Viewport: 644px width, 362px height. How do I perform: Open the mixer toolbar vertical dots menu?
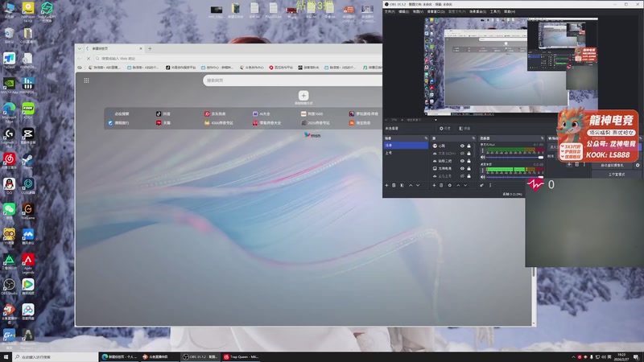coord(490,186)
